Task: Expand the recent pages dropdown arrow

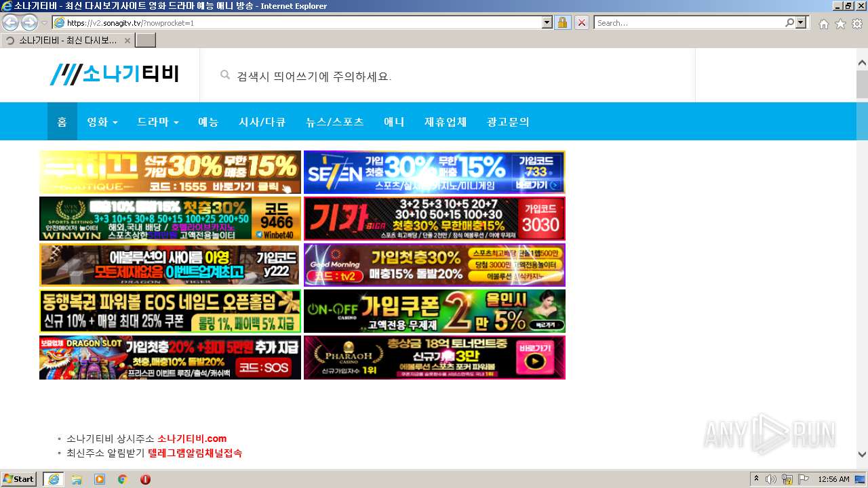Action: click(45, 22)
